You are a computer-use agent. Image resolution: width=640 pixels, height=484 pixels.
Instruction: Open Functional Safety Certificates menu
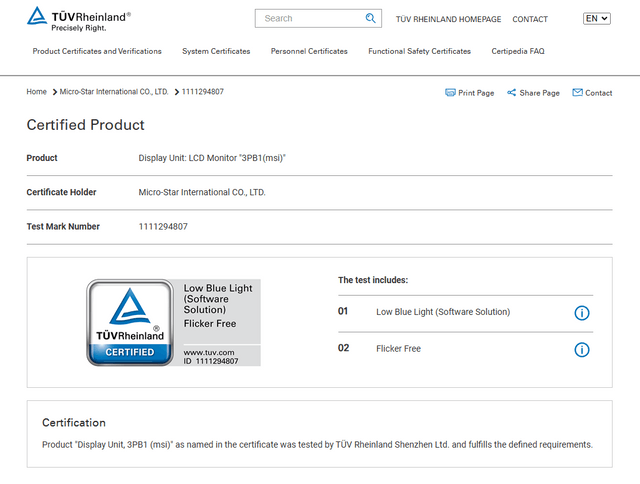[x=419, y=51]
